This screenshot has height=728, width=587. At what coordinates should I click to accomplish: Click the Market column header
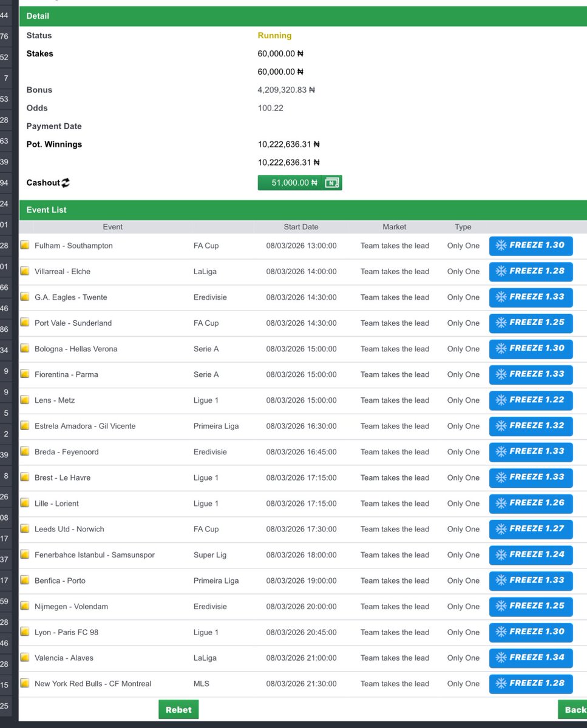pyautogui.click(x=395, y=227)
